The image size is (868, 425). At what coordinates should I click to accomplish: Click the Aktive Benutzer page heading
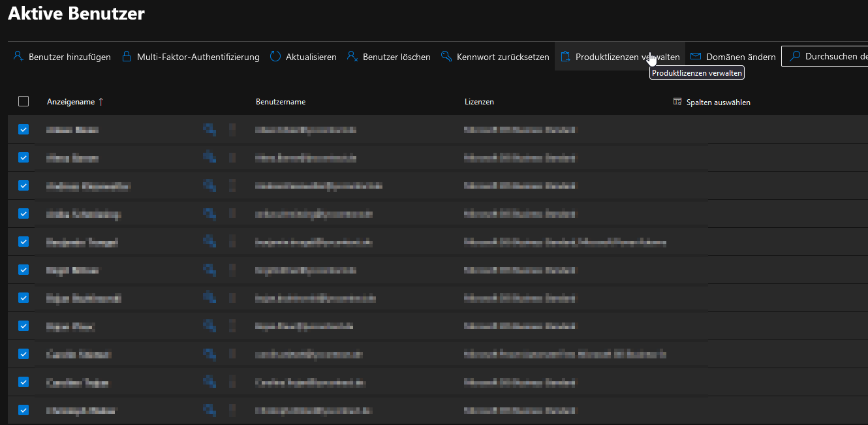pyautogui.click(x=76, y=13)
